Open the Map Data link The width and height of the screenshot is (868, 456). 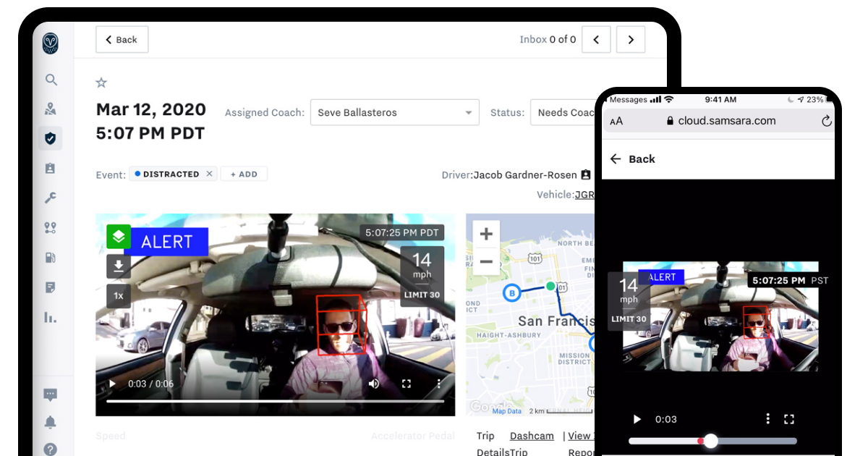point(506,411)
